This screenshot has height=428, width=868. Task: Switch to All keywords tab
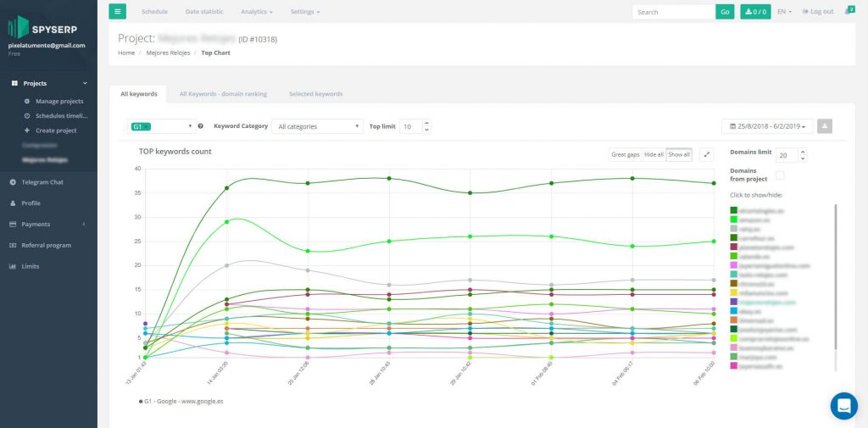pos(139,94)
